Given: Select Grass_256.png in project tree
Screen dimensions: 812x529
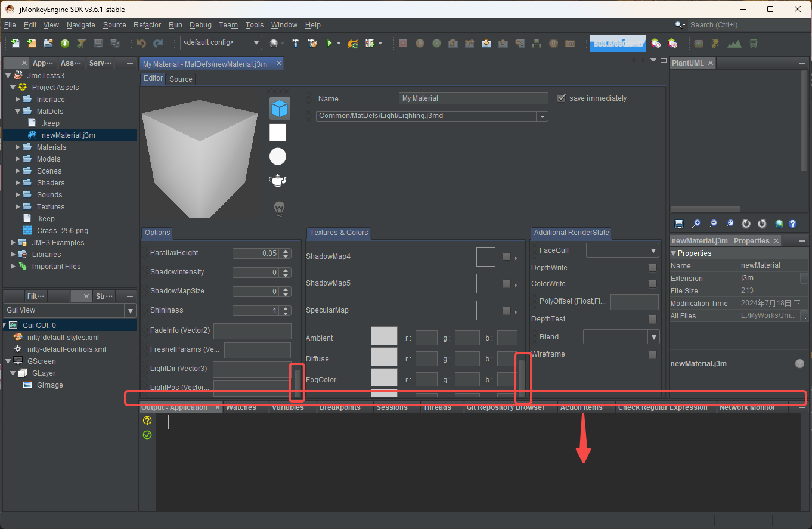Looking at the screenshot, I should pyautogui.click(x=62, y=231).
